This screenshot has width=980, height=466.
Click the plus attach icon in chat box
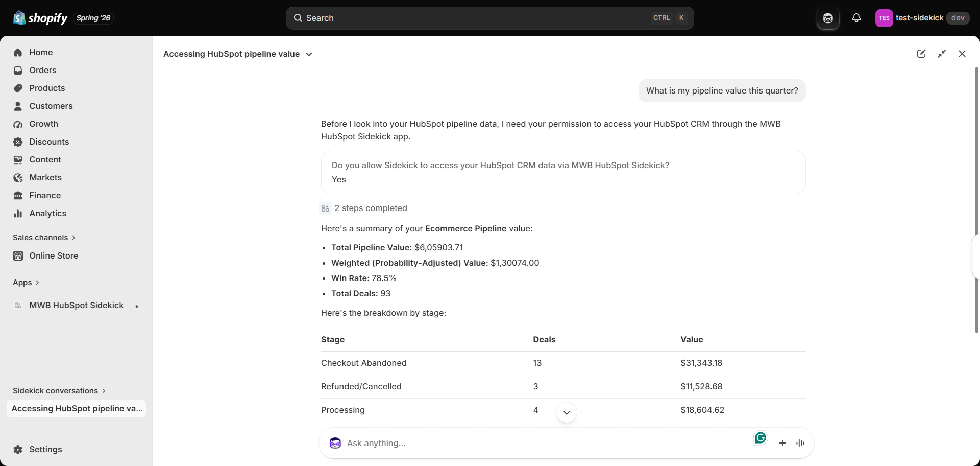782,443
